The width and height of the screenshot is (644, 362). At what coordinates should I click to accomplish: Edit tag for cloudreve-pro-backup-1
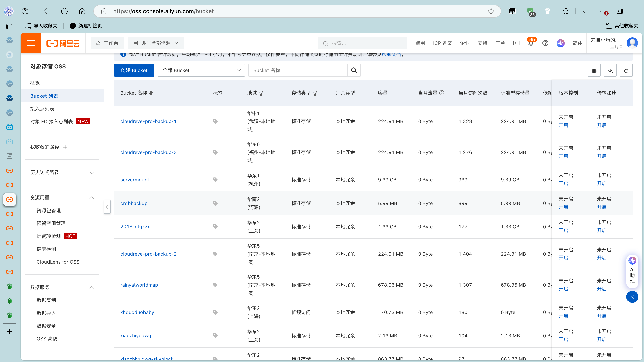[215, 121]
